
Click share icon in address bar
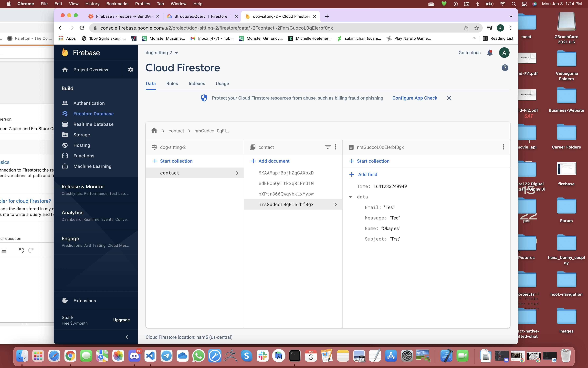[466, 28]
